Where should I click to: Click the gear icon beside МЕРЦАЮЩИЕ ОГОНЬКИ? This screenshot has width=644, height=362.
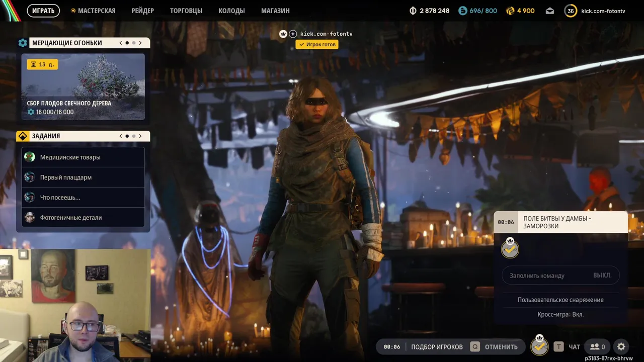(x=23, y=43)
